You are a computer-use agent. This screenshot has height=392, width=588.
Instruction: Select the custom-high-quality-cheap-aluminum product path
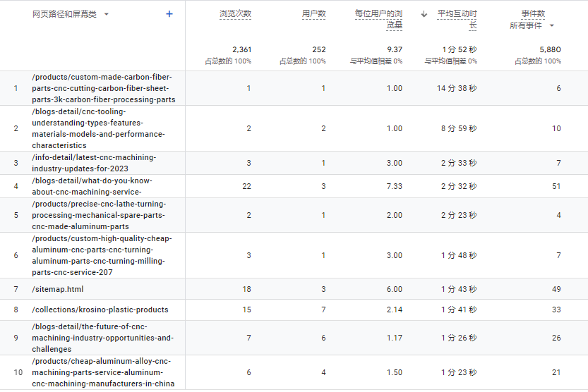[x=102, y=255]
